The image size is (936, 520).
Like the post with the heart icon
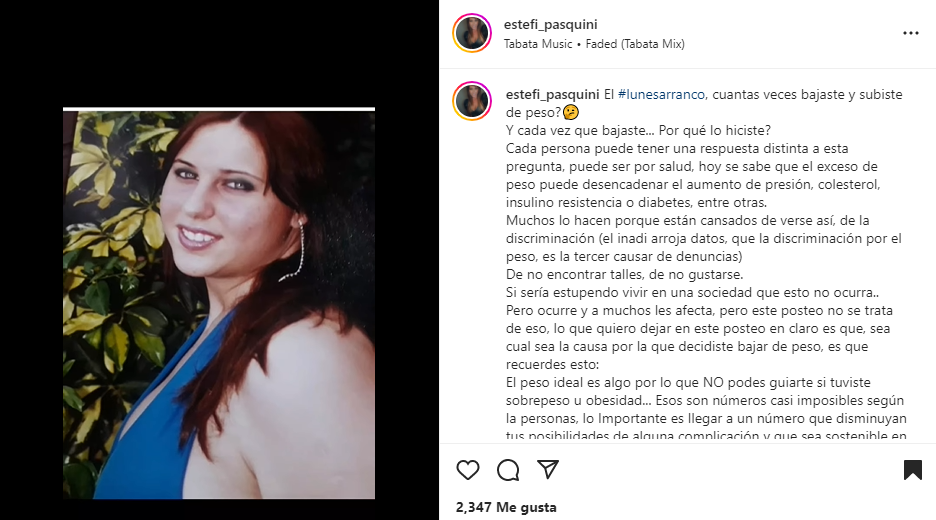tap(468, 470)
